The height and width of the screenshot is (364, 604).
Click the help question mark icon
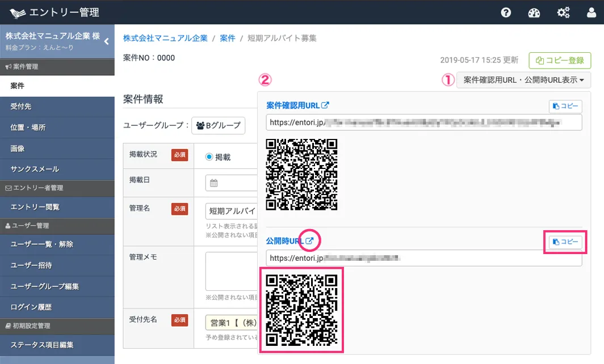[506, 12]
